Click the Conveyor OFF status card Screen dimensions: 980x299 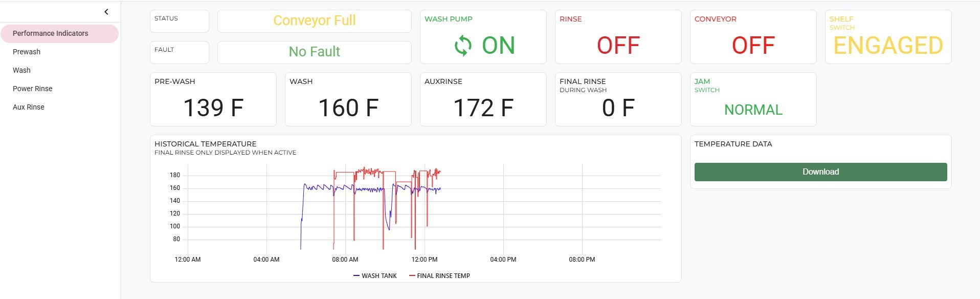click(753, 37)
